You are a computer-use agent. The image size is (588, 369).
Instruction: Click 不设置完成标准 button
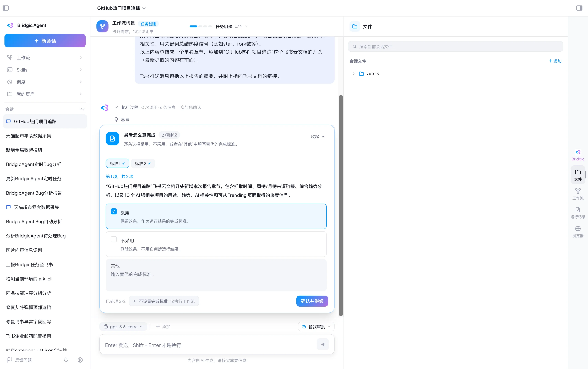[x=164, y=301]
